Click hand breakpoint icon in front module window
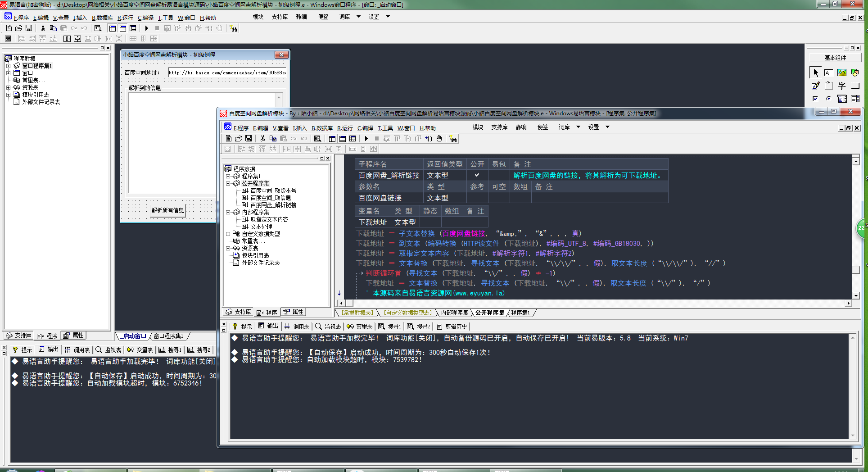Screen dimensions: 868x472 click(439, 139)
